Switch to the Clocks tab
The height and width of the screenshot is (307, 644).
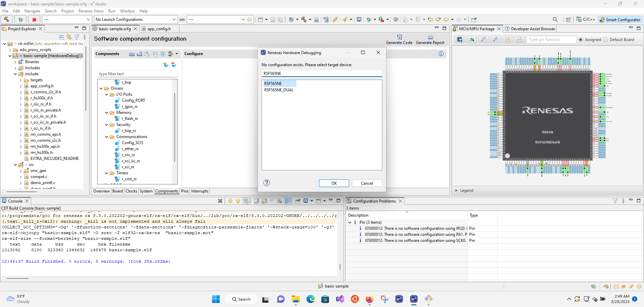131,191
